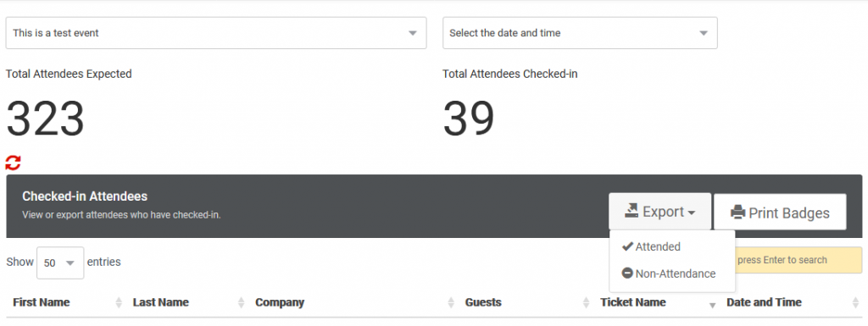868x326 pixels.
Task: Click the yellow search input field
Action: [798, 260]
